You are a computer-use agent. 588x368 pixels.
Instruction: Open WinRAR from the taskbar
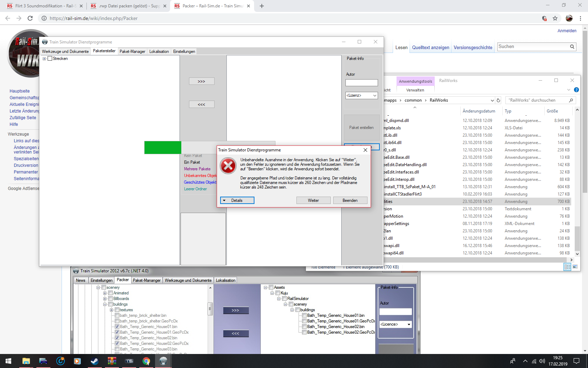[x=112, y=361]
